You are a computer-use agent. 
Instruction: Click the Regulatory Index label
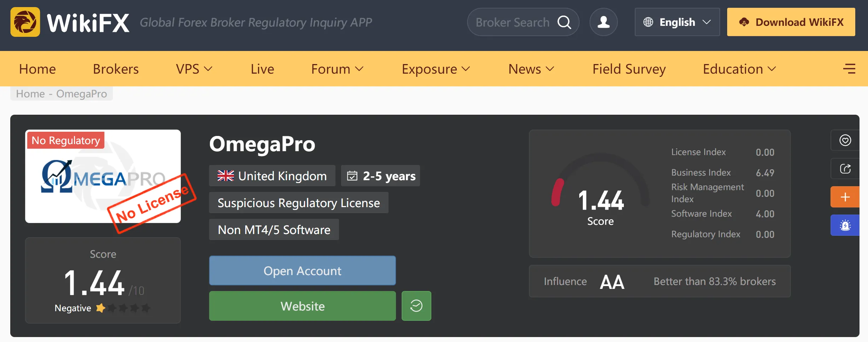tap(706, 234)
